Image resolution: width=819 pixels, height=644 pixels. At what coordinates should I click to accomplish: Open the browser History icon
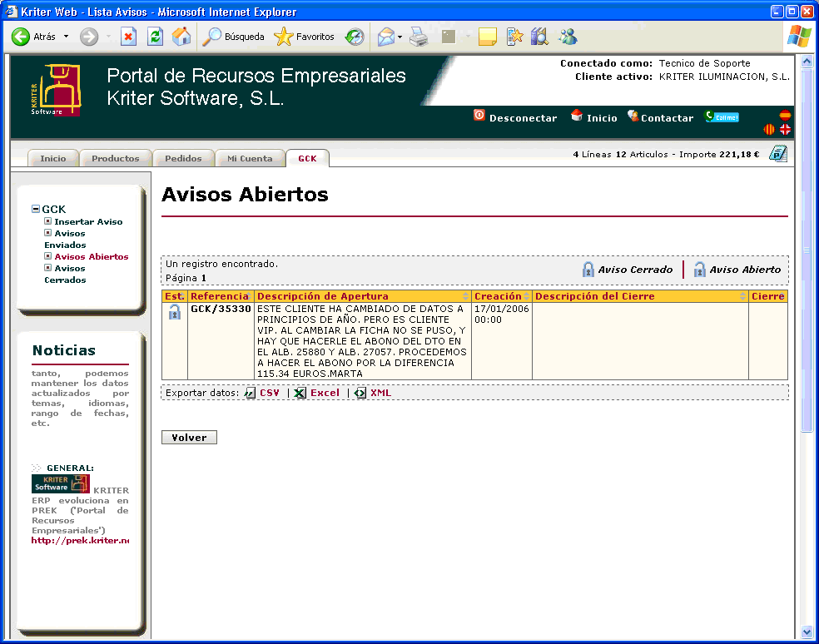tap(355, 37)
